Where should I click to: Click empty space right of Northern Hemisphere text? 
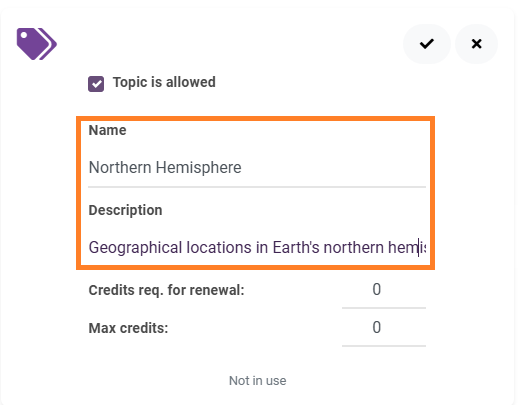click(x=333, y=168)
